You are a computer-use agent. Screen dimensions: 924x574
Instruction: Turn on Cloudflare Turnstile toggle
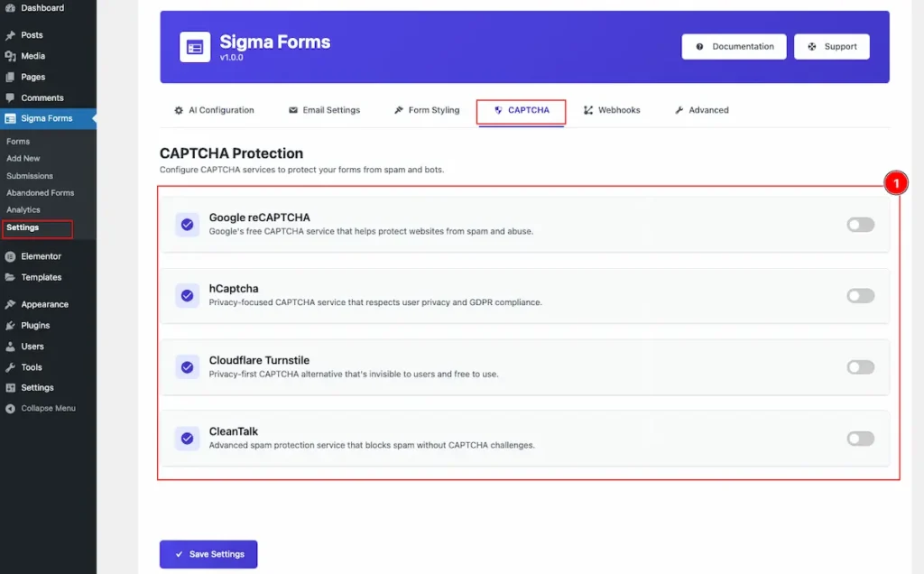pyautogui.click(x=860, y=367)
